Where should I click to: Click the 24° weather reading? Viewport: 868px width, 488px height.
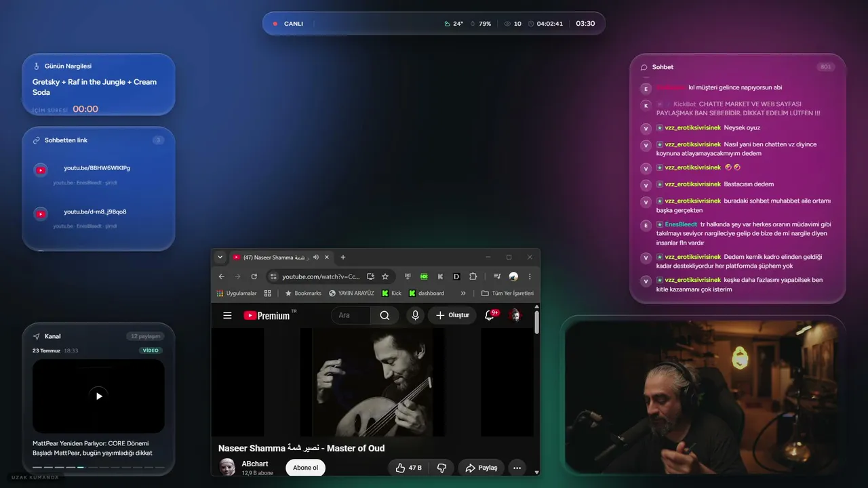pyautogui.click(x=454, y=24)
